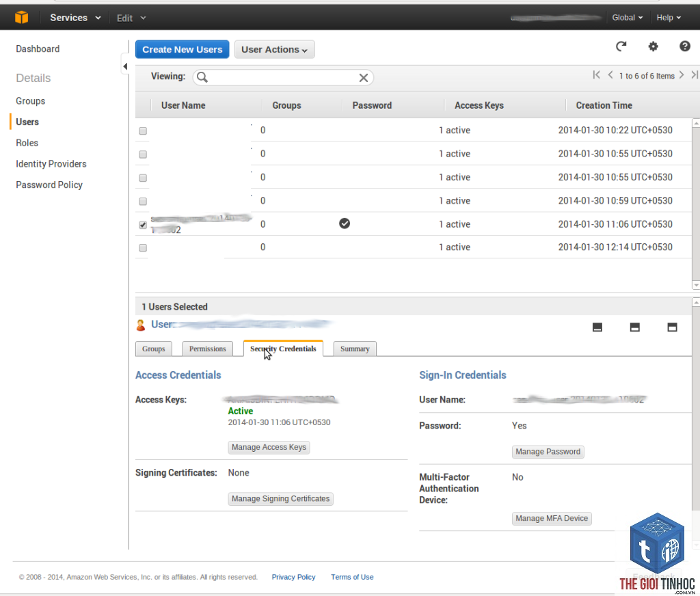Switch to the Summary tab
Screen dimensions: 700x596
355,349
